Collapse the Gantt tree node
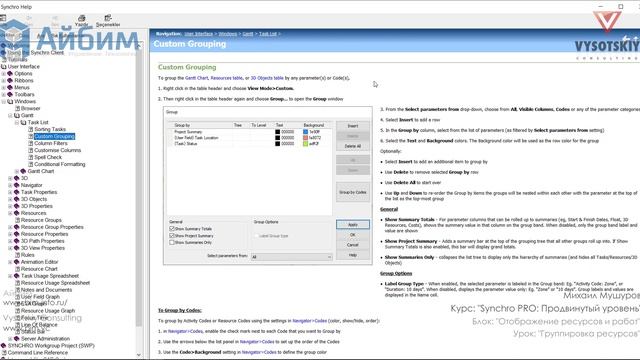 pos(10,116)
